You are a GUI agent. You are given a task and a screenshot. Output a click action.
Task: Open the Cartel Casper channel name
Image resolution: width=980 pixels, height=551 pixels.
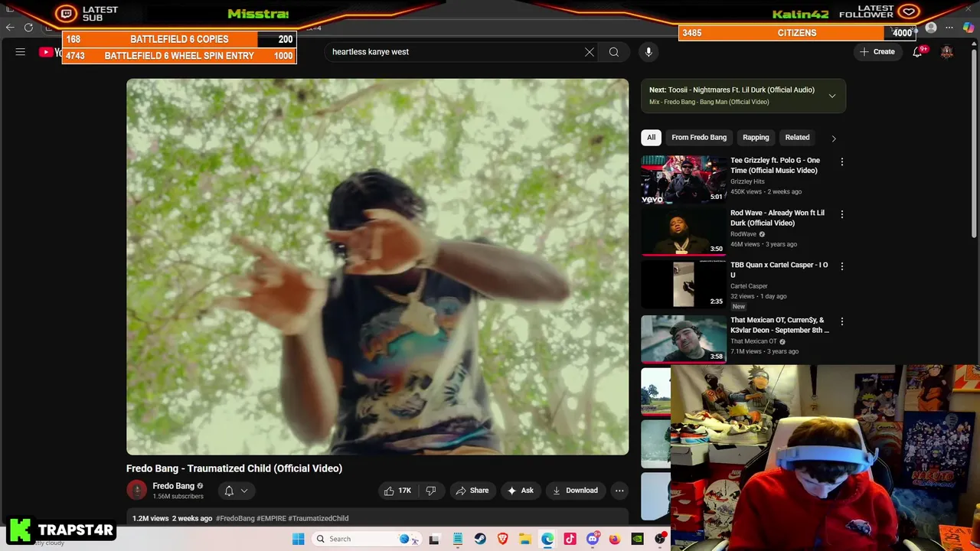749,286
